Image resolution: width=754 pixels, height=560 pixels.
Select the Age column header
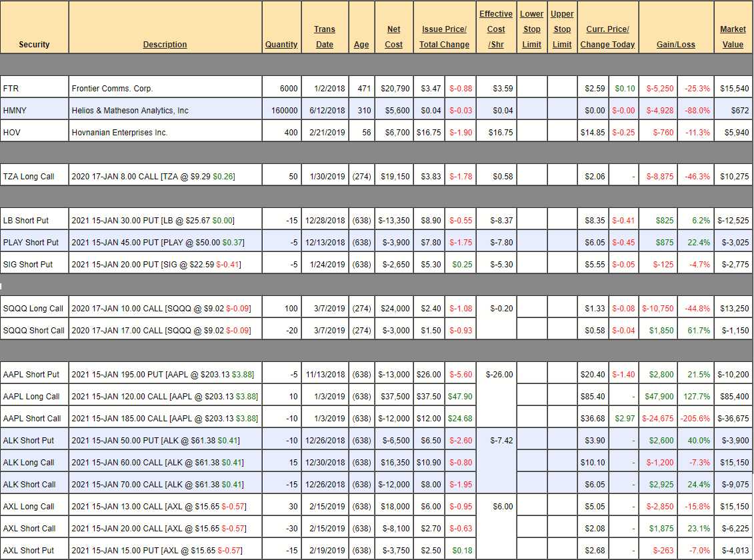[x=361, y=45]
